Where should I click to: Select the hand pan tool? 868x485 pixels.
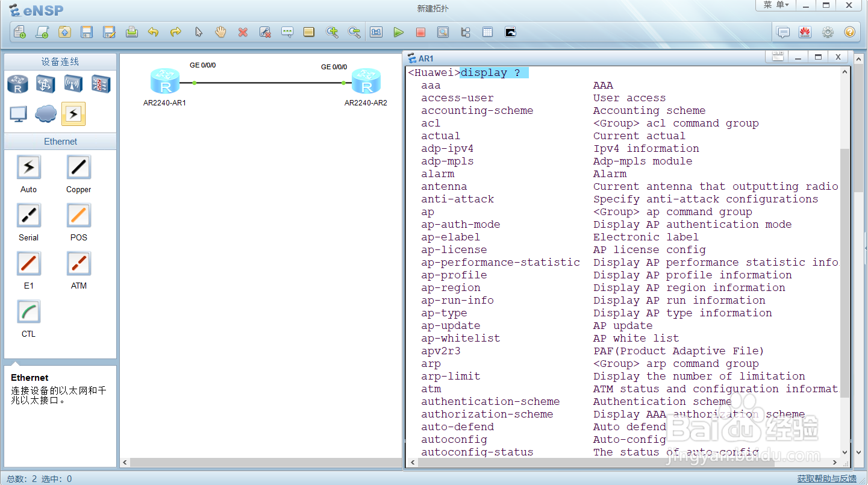click(220, 32)
